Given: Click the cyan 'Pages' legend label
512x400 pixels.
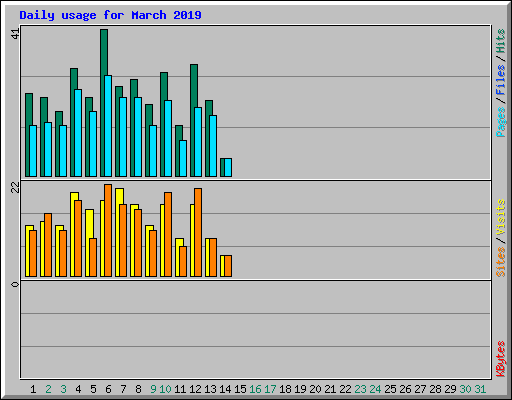Looking at the screenshot, I should tap(500, 122).
